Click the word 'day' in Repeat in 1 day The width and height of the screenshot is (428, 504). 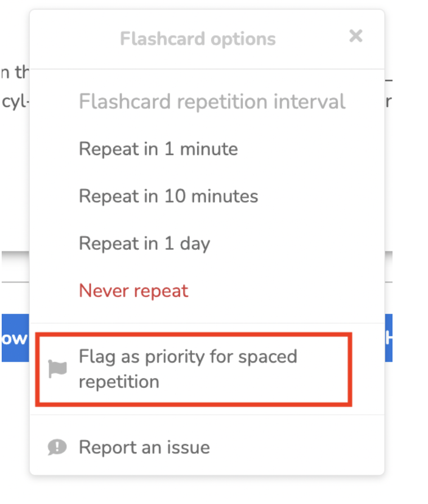click(x=194, y=244)
